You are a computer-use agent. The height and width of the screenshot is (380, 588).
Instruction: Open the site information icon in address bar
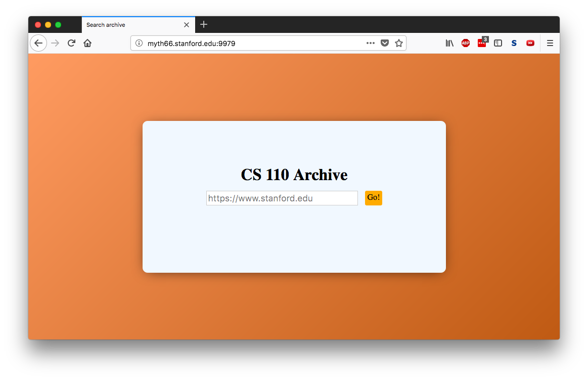pyautogui.click(x=139, y=43)
